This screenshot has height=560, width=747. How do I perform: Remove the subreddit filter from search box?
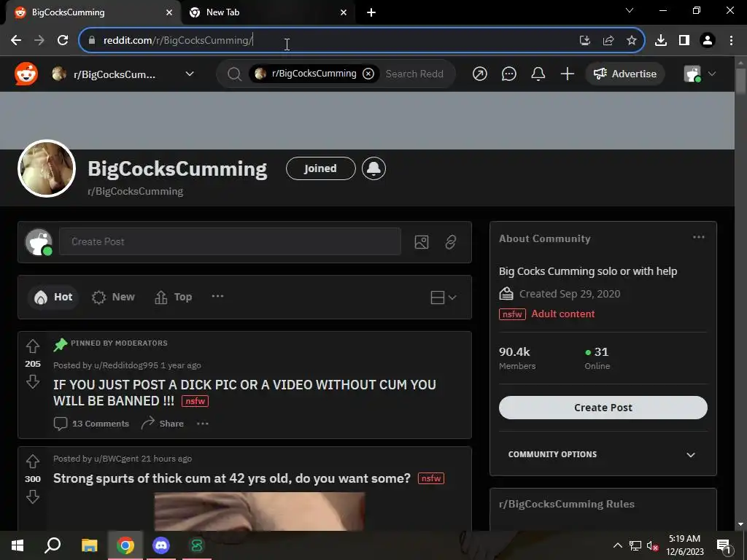tap(368, 74)
